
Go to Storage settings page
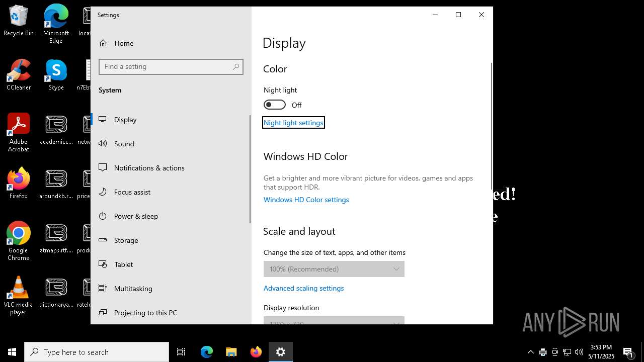[x=171, y=240]
